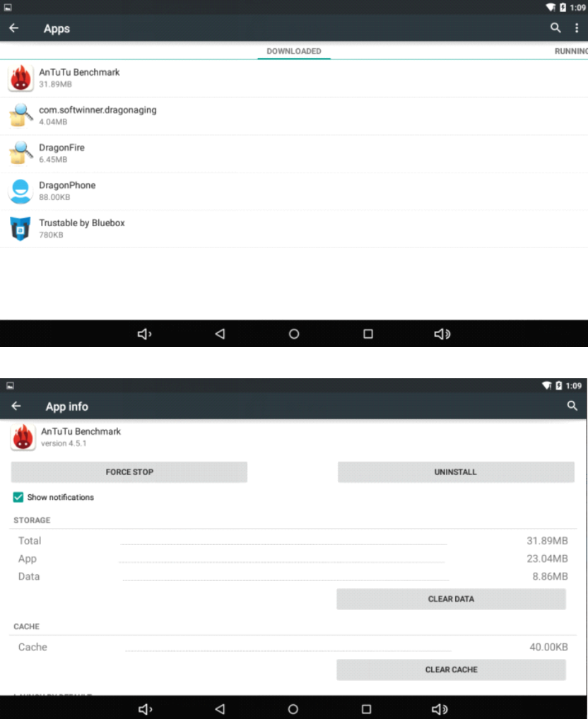This screenshot has height=719, width=588.
Task: Open AnTuTu Benchmark in the apps list
Action: click(294, 78)
